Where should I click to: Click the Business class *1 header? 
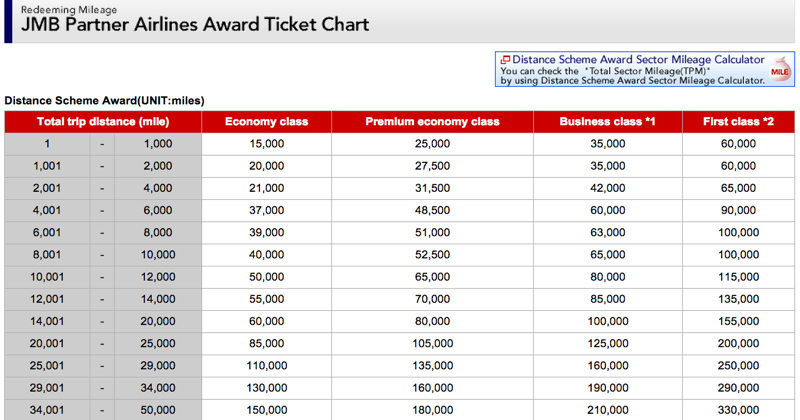[x=608, y=122]
